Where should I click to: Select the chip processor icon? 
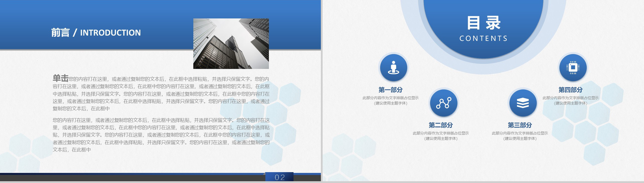coord(573,68)
